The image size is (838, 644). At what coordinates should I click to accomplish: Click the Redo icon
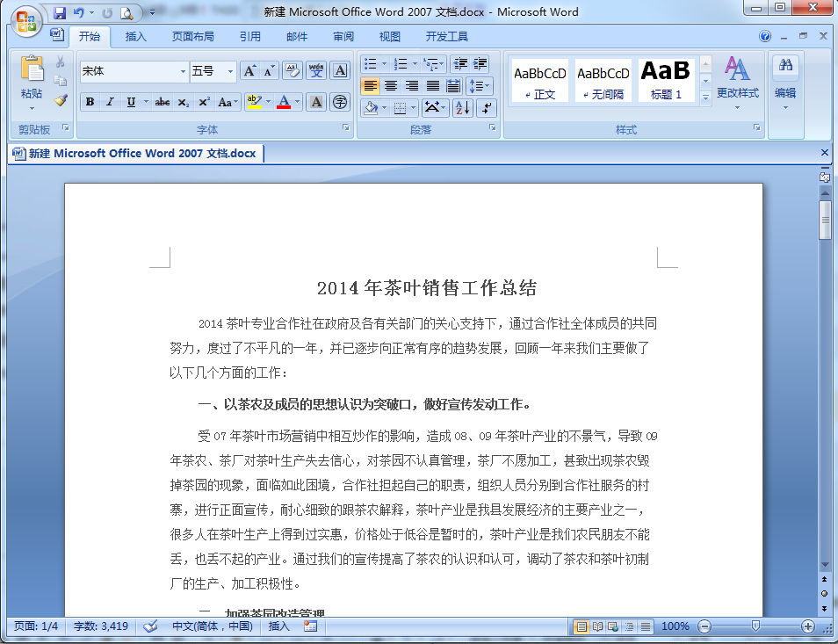[x=107, y=12]
